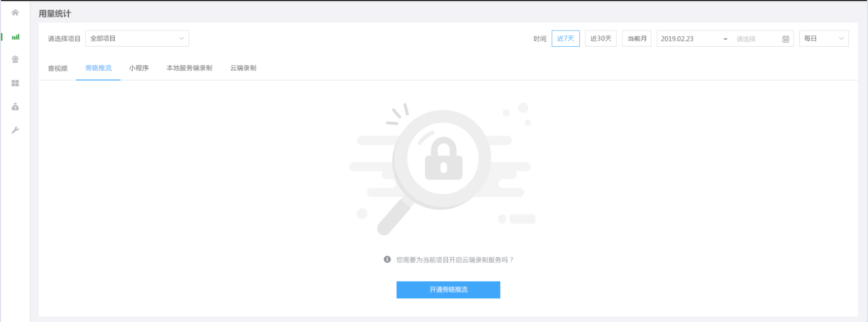The width and height of the screenshot is (868, 322).
Task: Click the info icon beside the notice
Action: tap(387, 259)
